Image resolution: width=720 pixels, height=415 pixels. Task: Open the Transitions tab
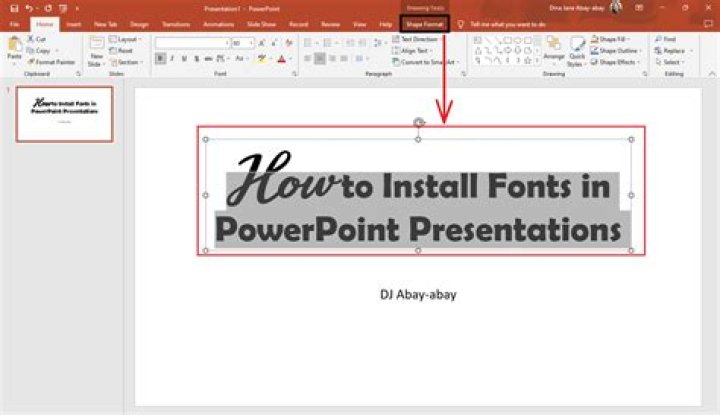pyautogui.click(x=175, y=22)
